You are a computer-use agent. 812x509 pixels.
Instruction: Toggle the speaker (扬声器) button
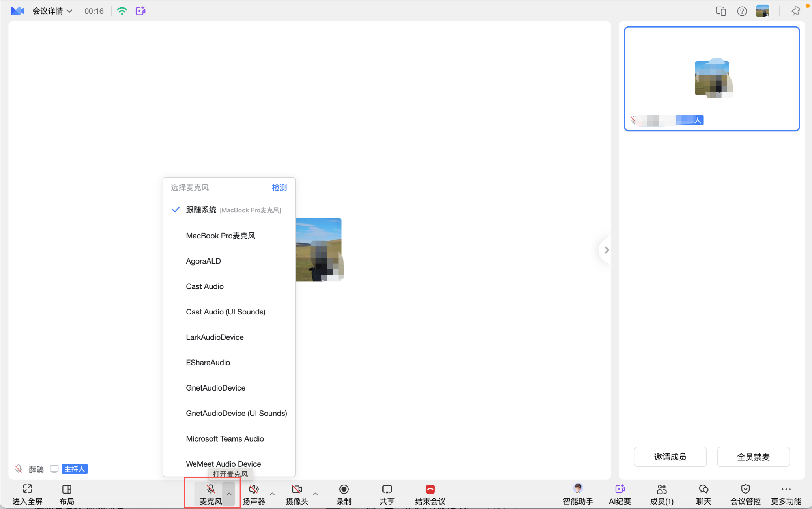pyautogui.click(x=254, y=494)
